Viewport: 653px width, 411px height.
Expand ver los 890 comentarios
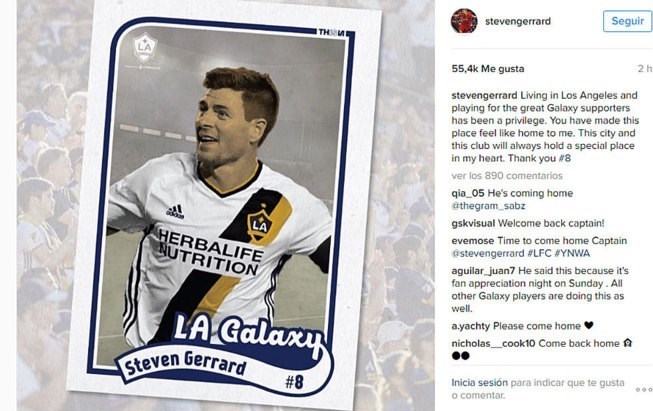[507, 176]
